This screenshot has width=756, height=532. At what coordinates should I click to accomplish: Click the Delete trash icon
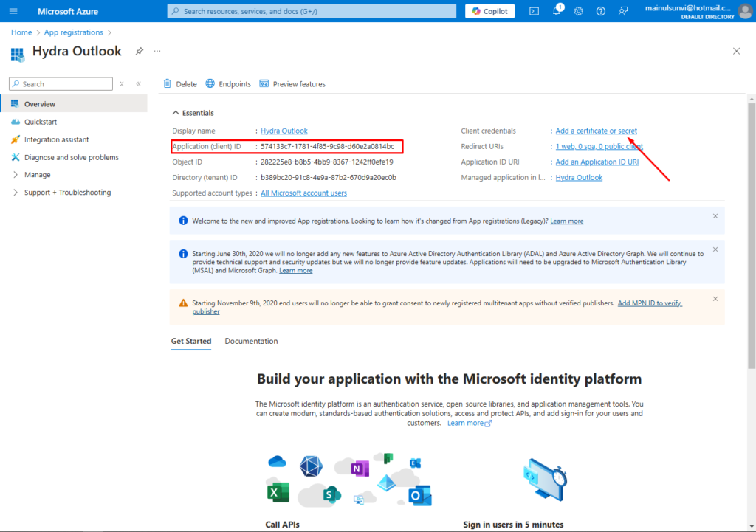pos(168,84)
